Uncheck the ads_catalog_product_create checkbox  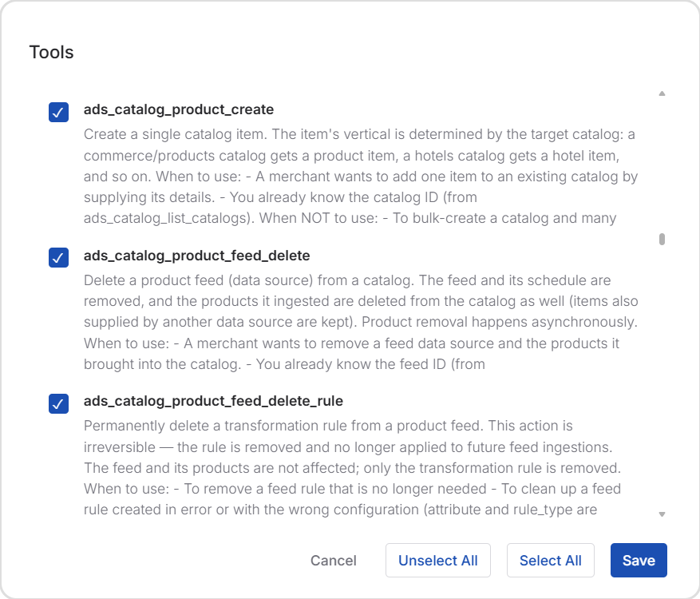58,112
